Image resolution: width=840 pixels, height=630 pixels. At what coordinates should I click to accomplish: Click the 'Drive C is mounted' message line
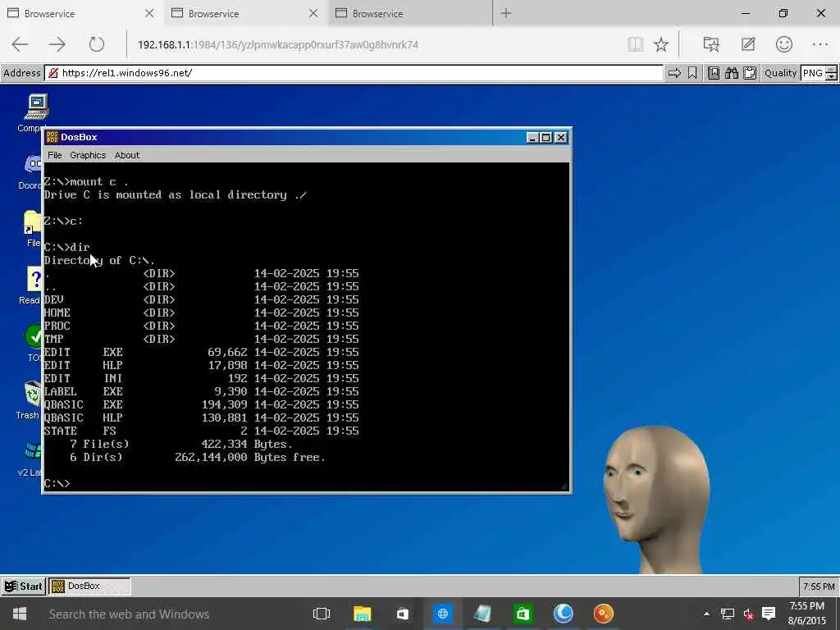pos(176,195)
